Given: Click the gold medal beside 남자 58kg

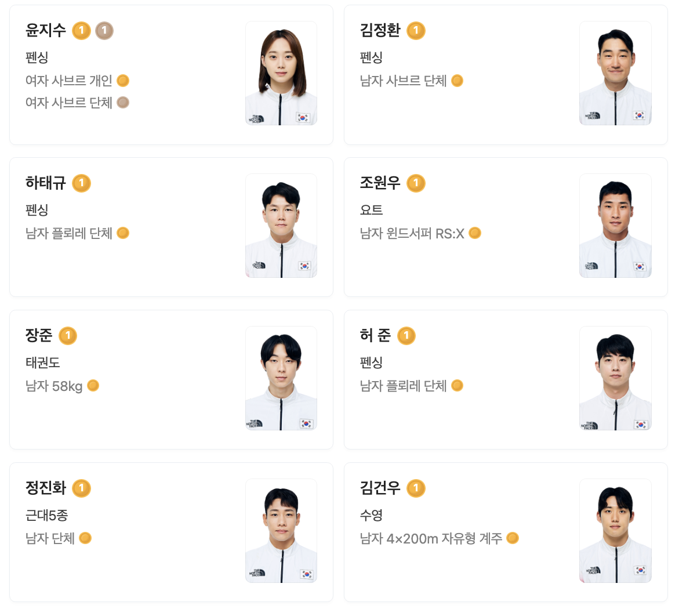Looking at the screenshot, I should 93,385.
